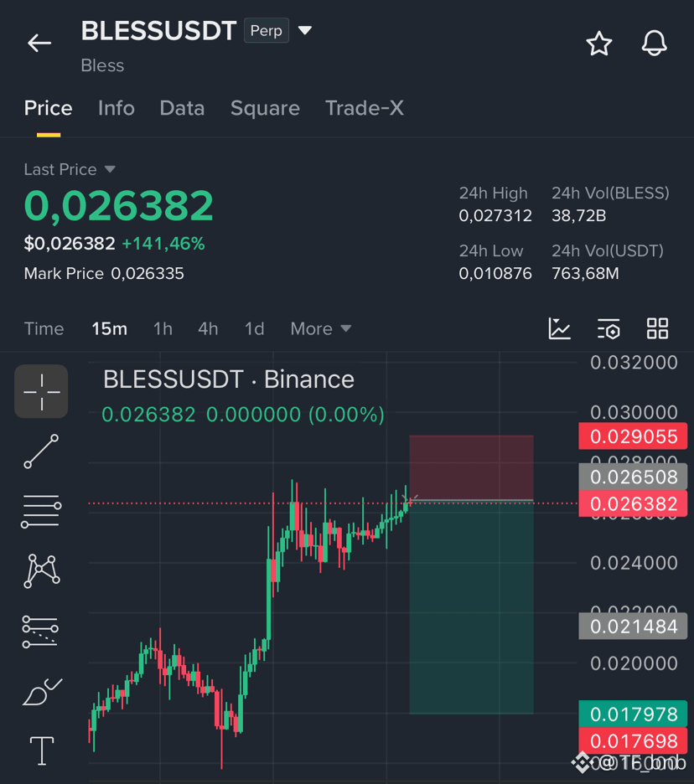Image resolution: width=694 pixels, height=784 pixels.
Task: Click the +141,46% change text
Action: 163,244
